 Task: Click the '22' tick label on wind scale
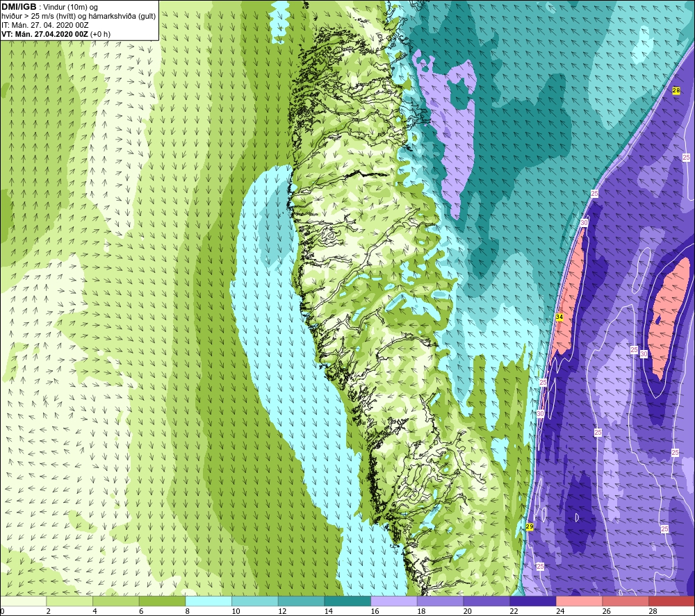pyautogui.click(x=514, y=611)
